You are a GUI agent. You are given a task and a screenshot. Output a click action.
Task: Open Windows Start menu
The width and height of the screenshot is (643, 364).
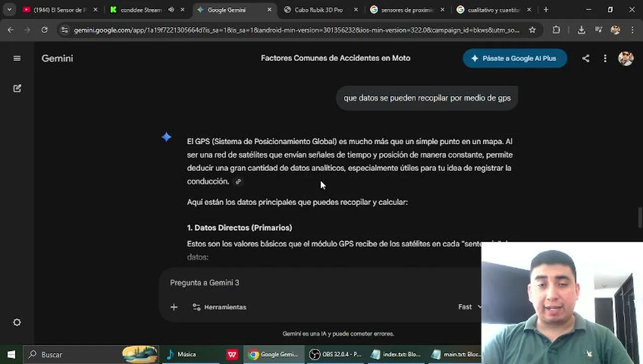[11, 354]
